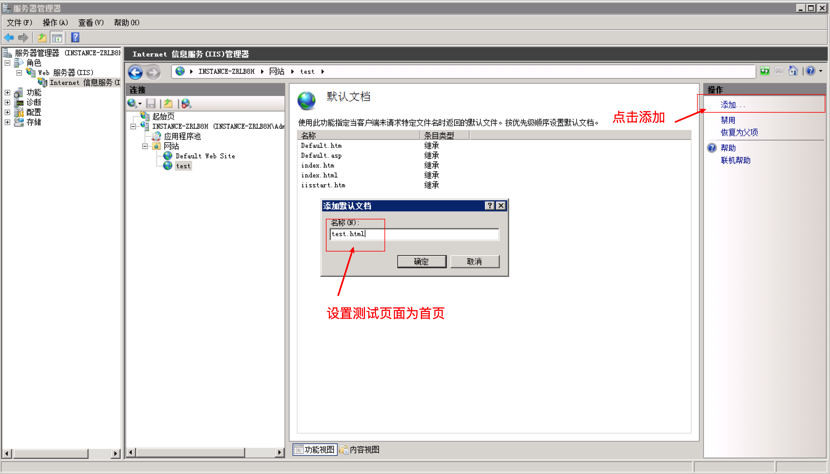The height and width of the screenshot is (474, 830).
Task: Click the application pools icon in tree
Action: pyautogui.click(x=157, y=136)
